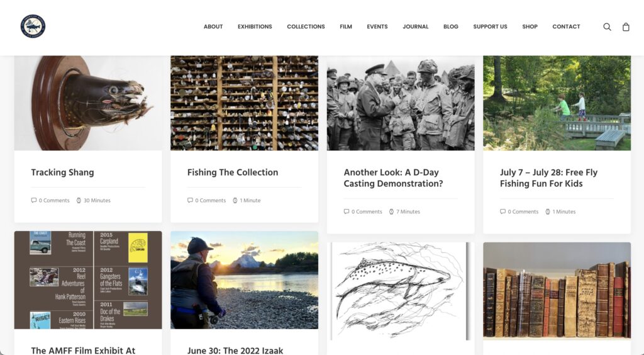Click the antique books shelf thumbnail

click(x=557, y=291)
